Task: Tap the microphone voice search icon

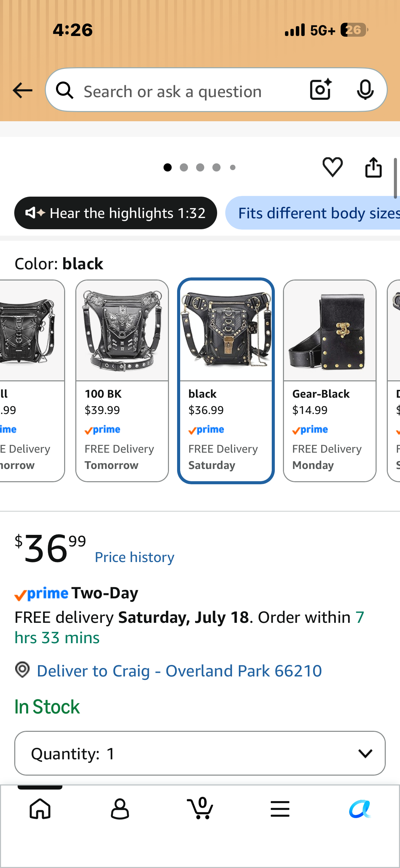Action: pyautogui.click(x=365, y=90)
